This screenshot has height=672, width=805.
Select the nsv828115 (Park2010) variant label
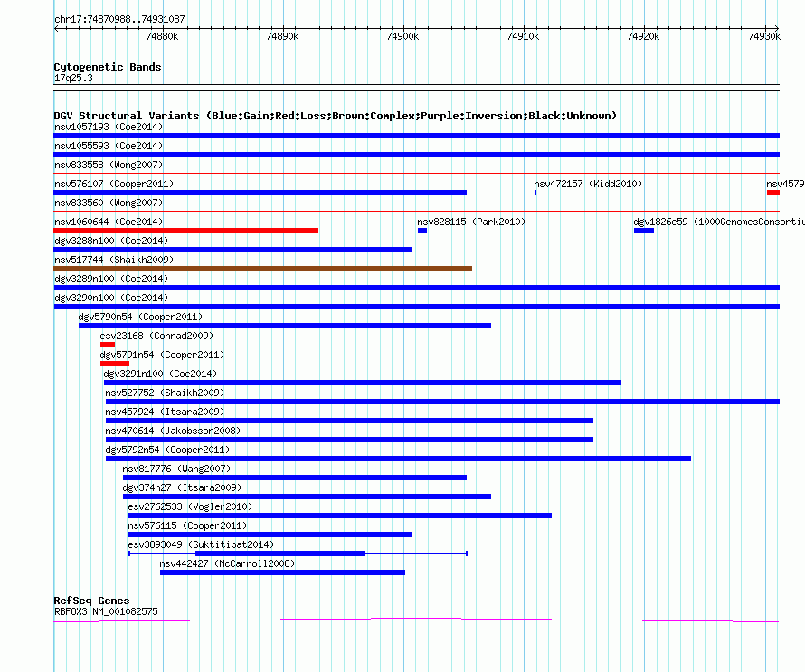point(471,222)
